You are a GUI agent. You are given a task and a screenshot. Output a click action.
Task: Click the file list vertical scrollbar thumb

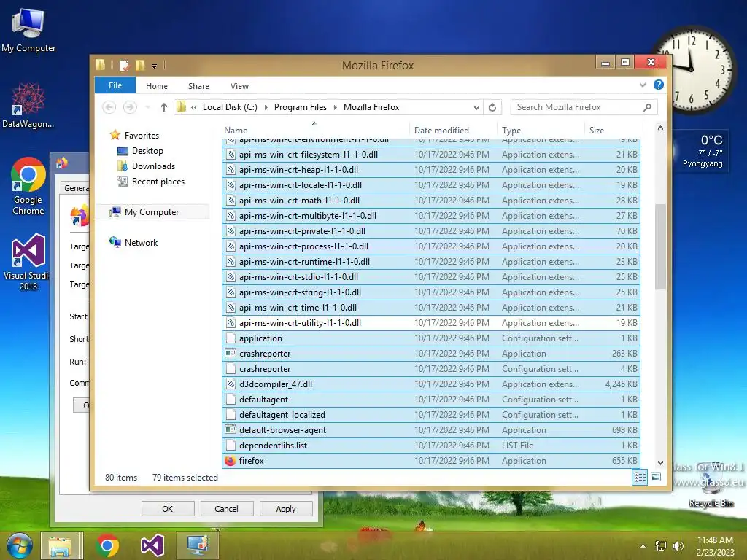coord(660,246)
